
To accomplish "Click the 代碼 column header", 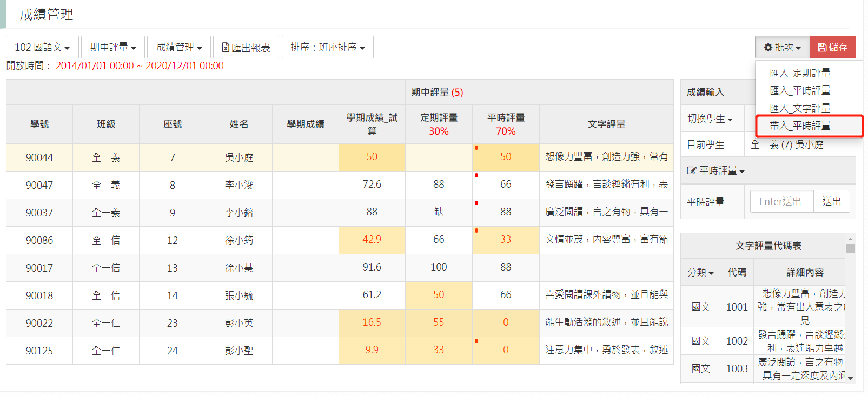I will tap(737, 272).
